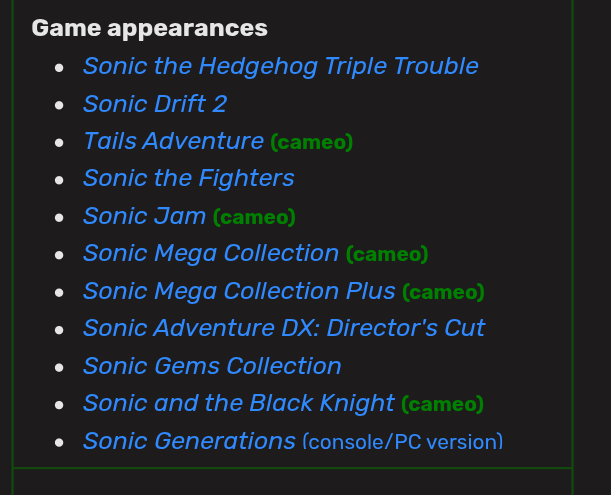611x495 pixels.
Task: Select the Sonic Gems Collection link
Action: (x=212, y=366)
